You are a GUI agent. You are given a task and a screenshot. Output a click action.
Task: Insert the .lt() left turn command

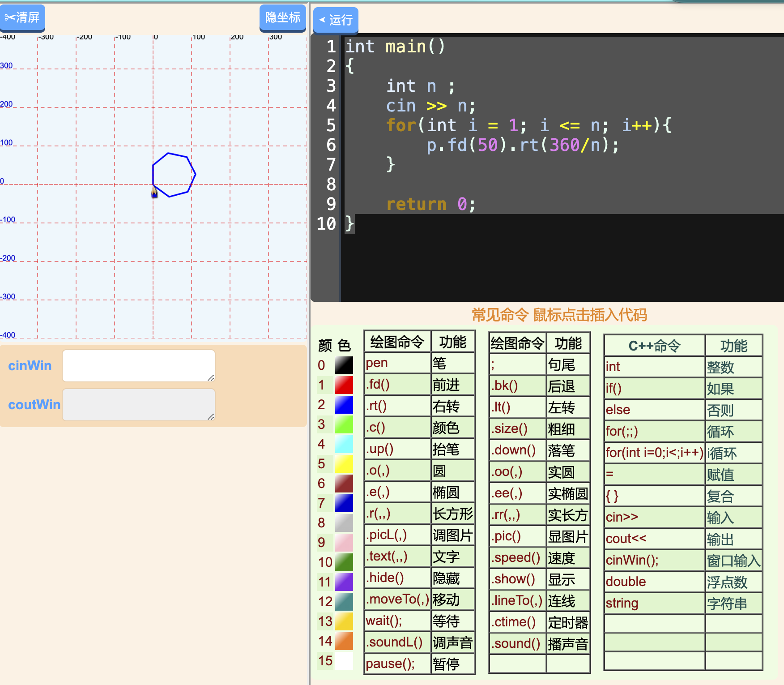(518, 407)
